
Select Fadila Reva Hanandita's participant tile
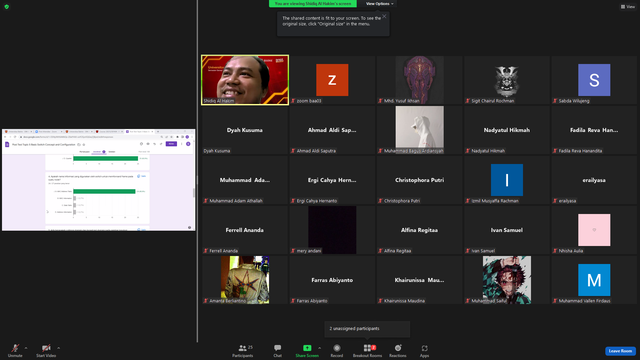[x=594, y=130]
